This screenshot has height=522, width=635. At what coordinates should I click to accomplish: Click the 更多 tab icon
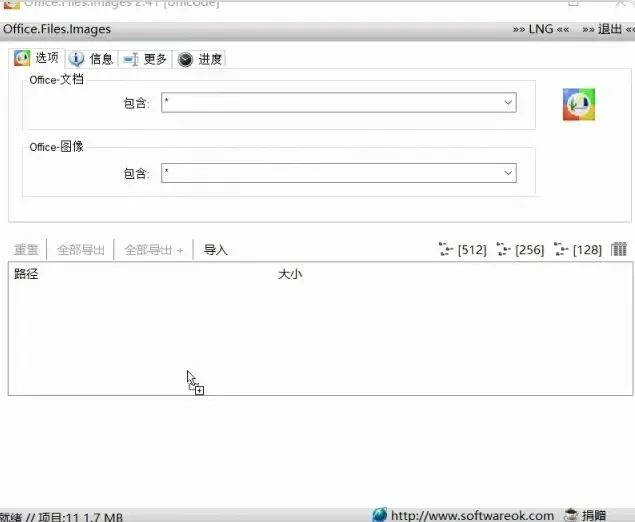(131, 60)
